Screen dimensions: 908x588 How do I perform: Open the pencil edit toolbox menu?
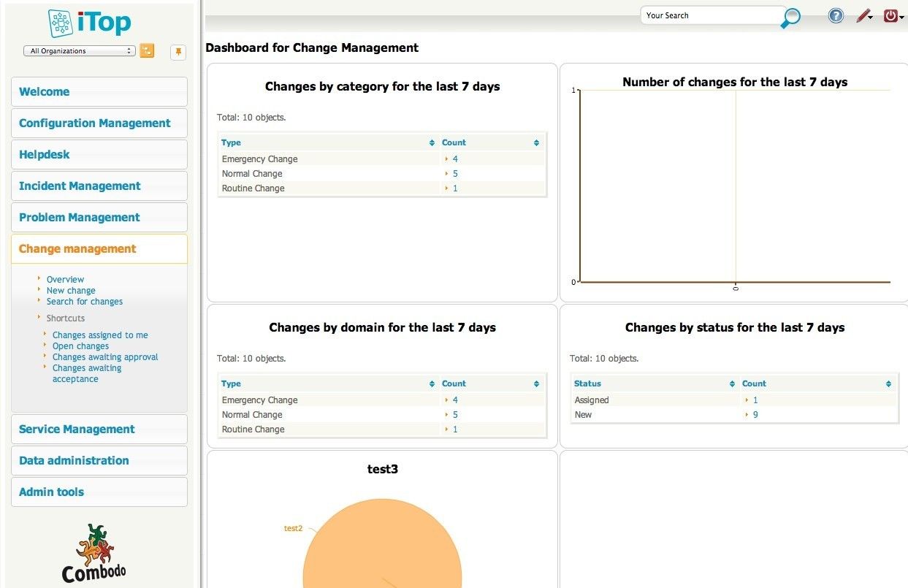click(865, 15)
